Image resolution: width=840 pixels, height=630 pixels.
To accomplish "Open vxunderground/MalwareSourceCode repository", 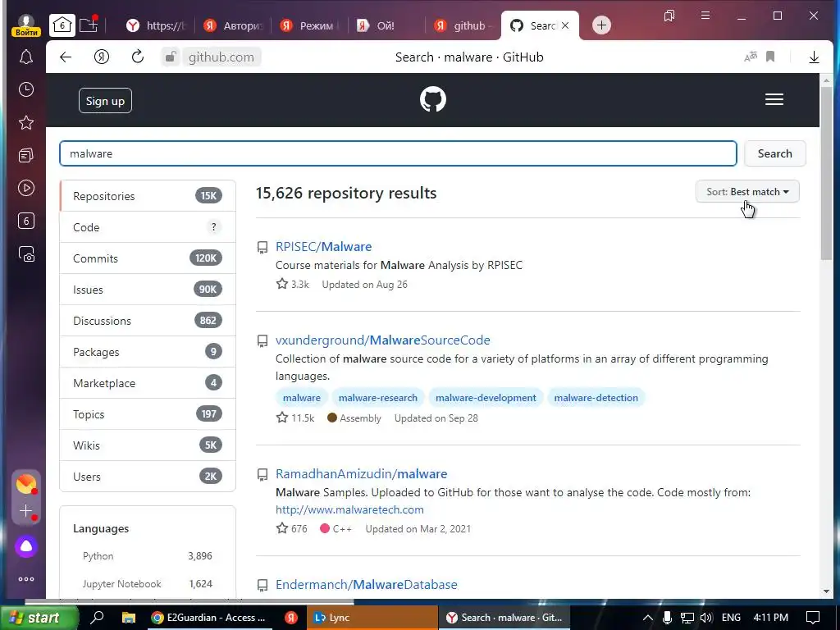I will coord(382,340).
